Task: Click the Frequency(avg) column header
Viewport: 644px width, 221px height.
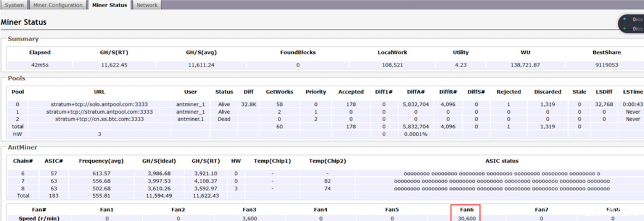Action: (101, 161)
